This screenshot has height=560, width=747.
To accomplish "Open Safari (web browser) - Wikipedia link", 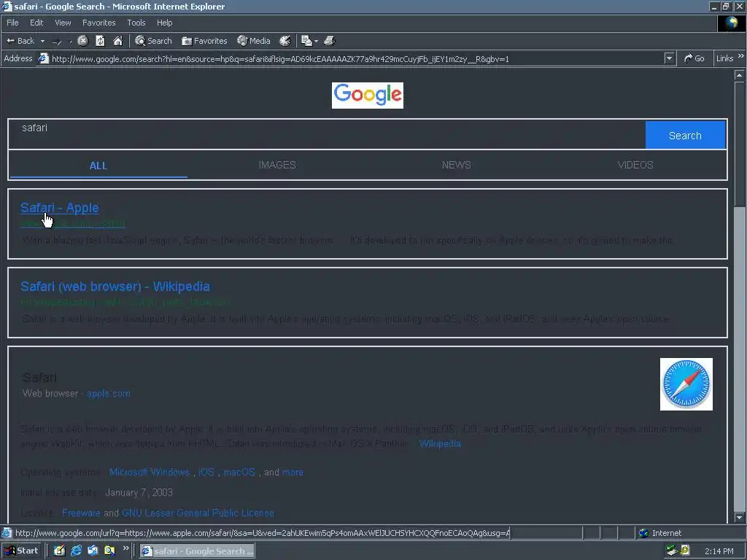I will [115, 286].
